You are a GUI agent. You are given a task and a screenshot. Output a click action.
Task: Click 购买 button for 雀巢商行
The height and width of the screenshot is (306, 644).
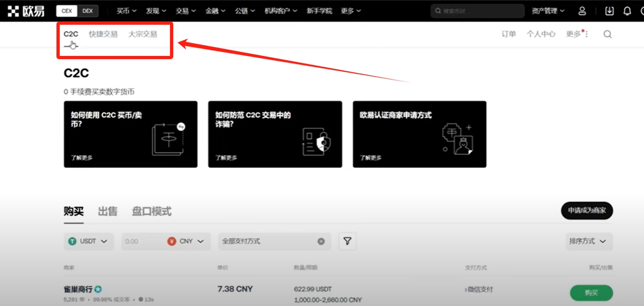coord(591,293)
